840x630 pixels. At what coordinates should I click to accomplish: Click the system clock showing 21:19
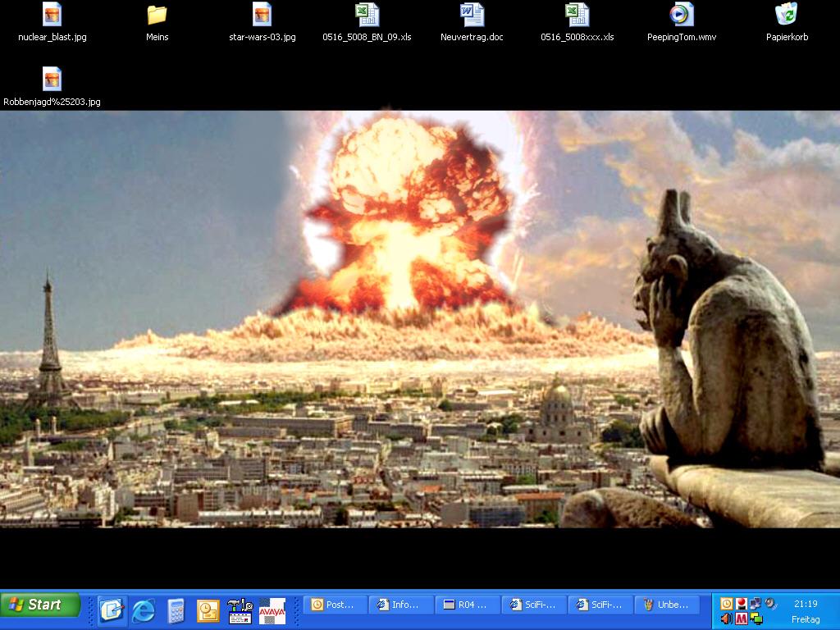[806, 604]
